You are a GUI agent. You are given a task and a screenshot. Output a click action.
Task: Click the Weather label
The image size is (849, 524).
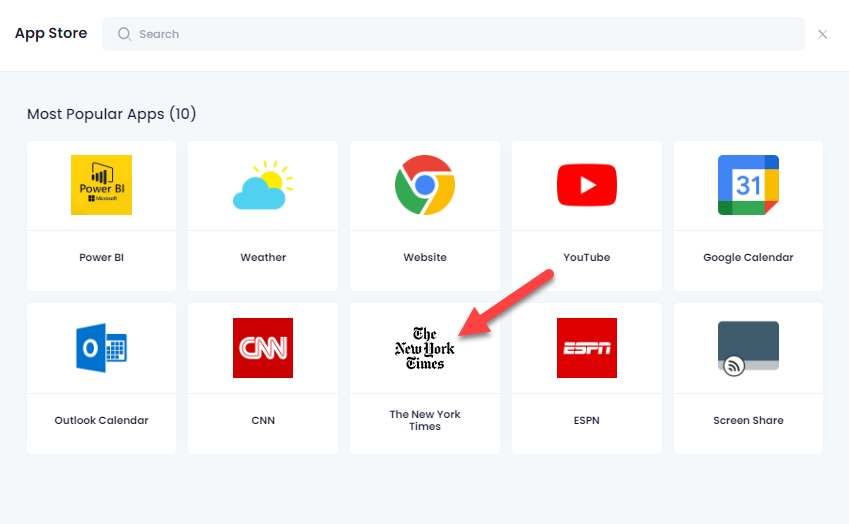point(263,257)
